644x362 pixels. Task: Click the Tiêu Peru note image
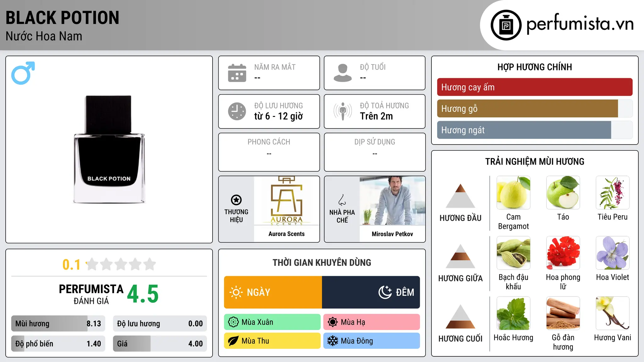[x=613, y=193]
